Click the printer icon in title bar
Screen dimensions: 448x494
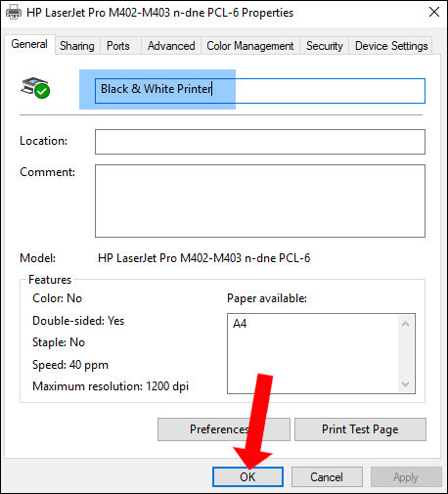14,13
